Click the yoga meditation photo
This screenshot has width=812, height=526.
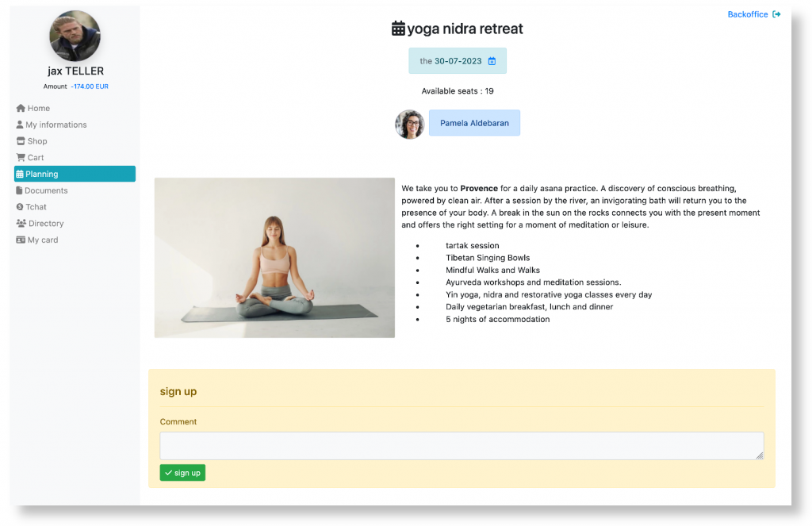(274, 258)
